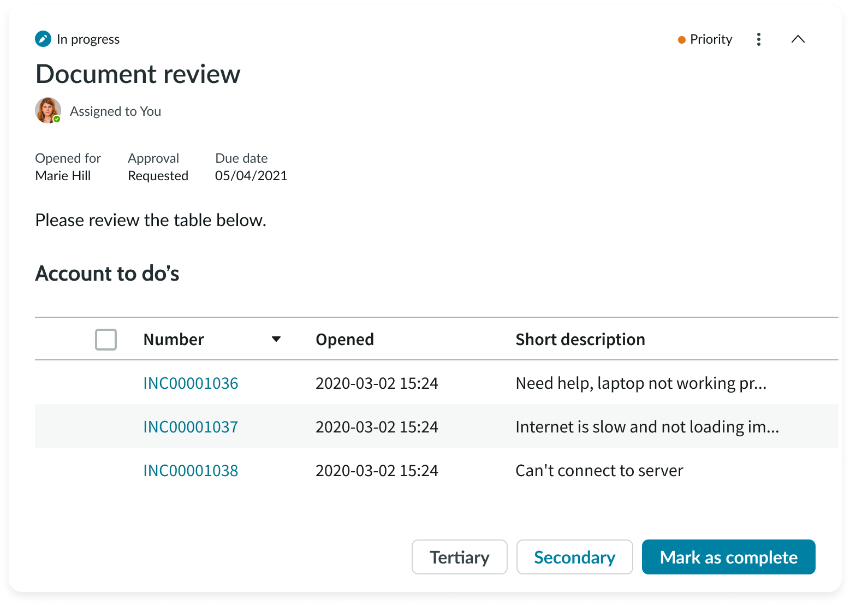Viewport: 868px width, 605px height.
Task: Open incident INC00001036 link
Action: tap(191, 383)
